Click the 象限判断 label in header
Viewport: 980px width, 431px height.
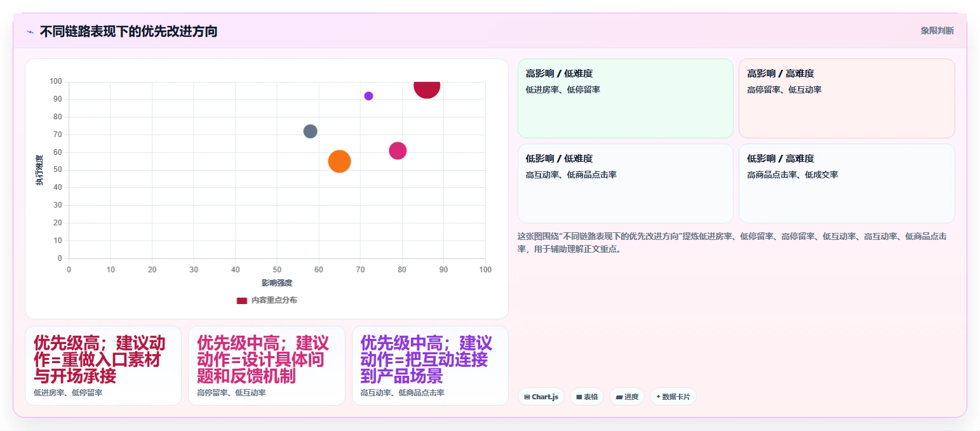coord(937,30)
